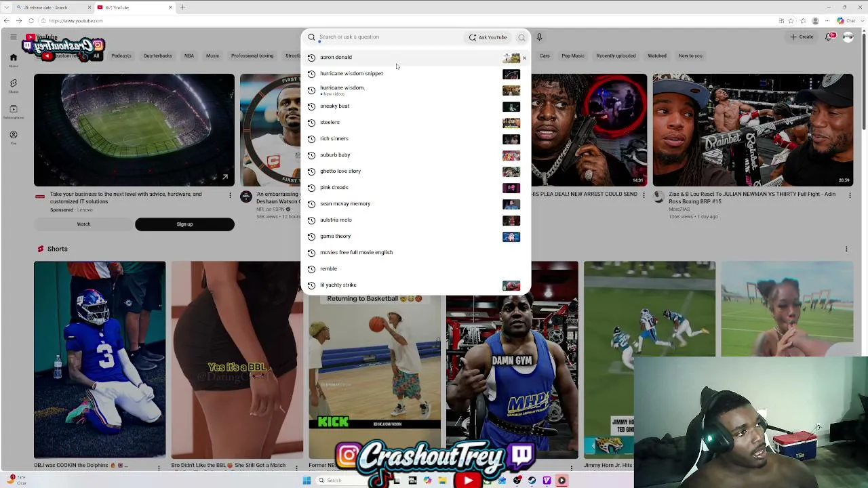868x488 pixels.
Task: Click the thumbnail beside the game theory suggestion
Action: (x=511, y=237)
